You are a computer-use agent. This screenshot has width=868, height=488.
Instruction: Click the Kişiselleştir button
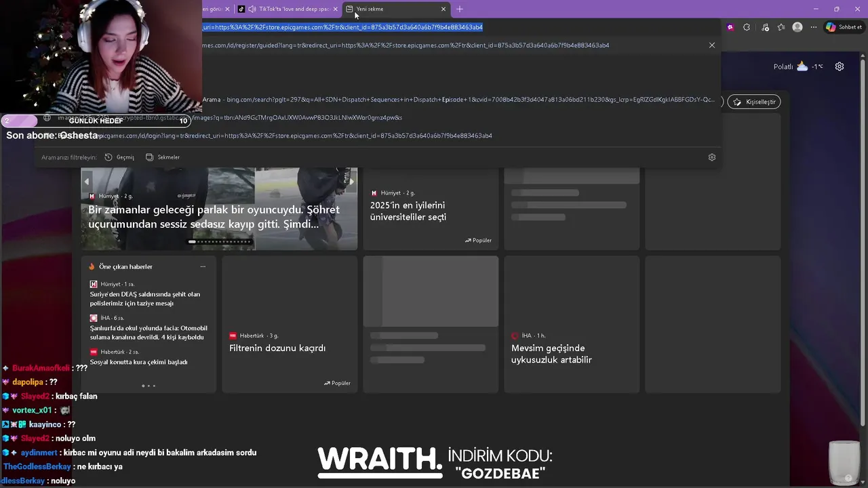click(x=754, y=102)
